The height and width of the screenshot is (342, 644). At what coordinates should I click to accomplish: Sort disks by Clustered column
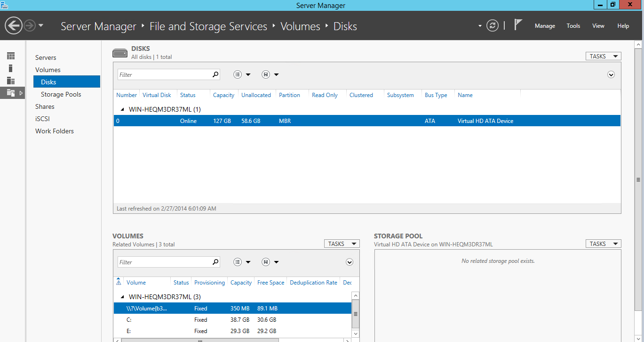click(361, 95)
